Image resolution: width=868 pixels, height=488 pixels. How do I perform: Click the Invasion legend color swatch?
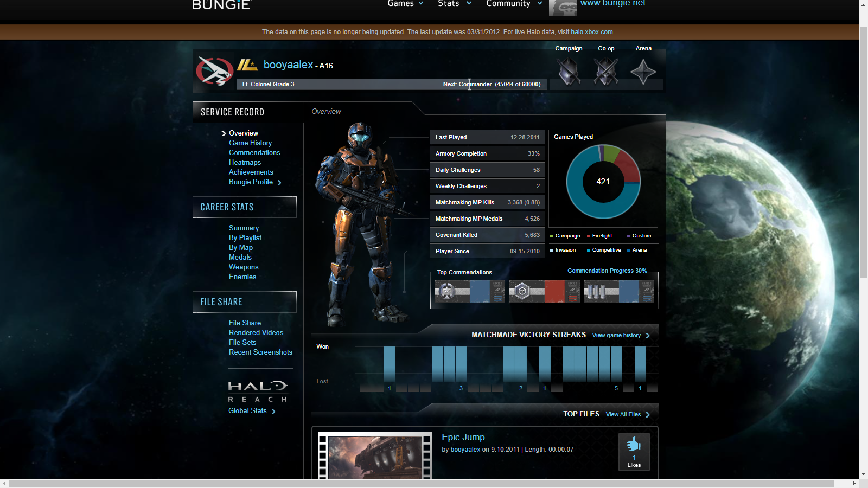[552, 250]
